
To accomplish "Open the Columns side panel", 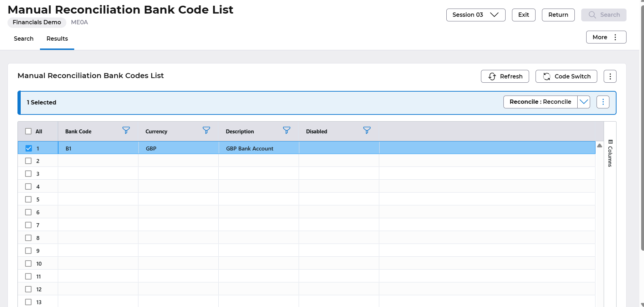I will pyautogui.click(x=610, y=153).
